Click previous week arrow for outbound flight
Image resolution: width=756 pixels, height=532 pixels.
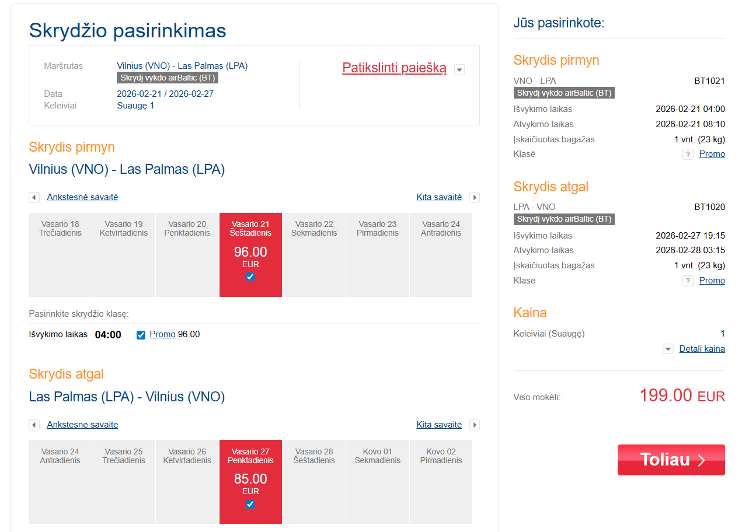pyautogui.click(x=34, y=198)
